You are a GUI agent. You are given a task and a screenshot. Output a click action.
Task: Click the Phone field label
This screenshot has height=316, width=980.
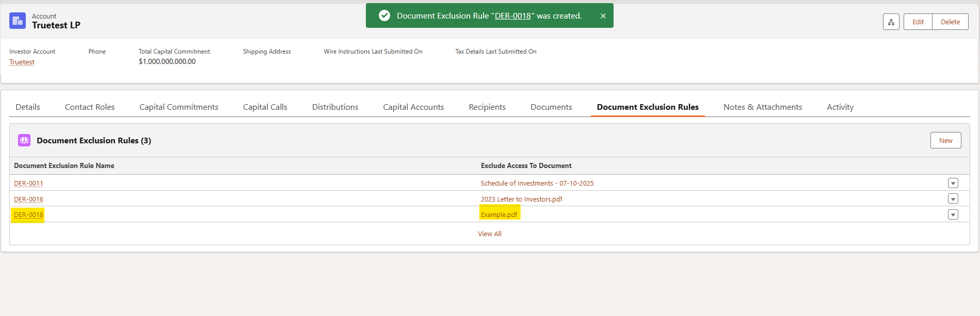(97, 52)
